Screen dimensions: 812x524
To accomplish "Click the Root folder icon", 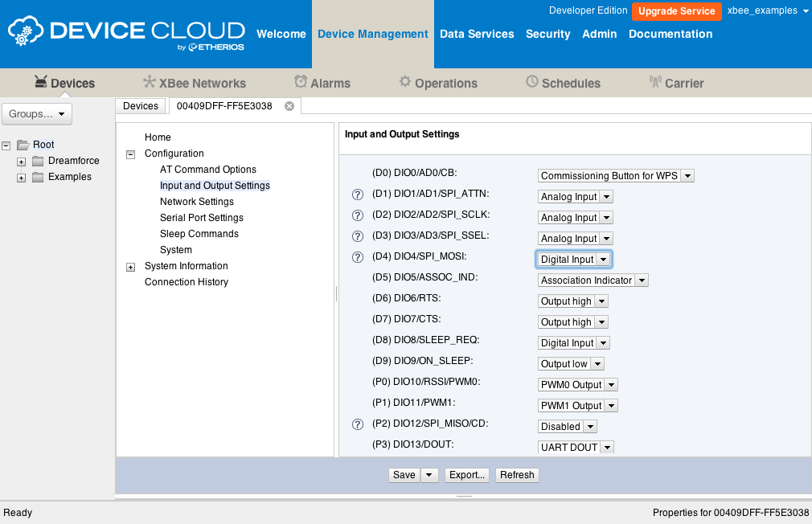I will point(23,145).
